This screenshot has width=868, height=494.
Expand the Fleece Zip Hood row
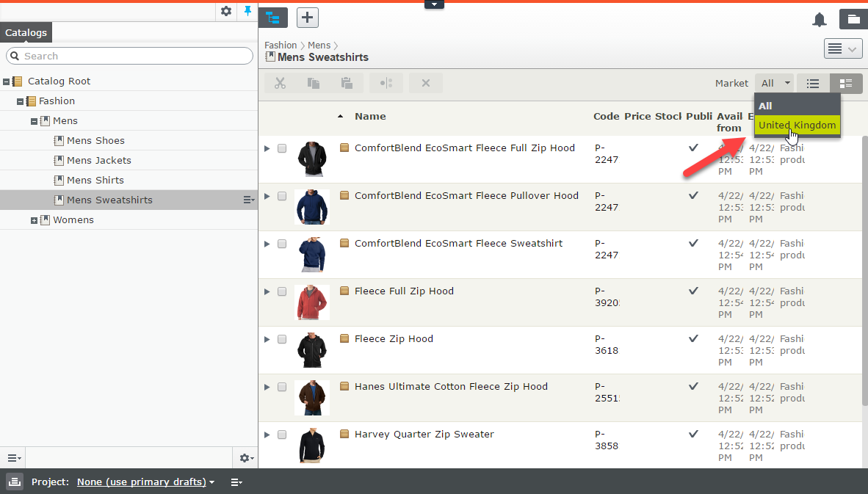[267, 339]
